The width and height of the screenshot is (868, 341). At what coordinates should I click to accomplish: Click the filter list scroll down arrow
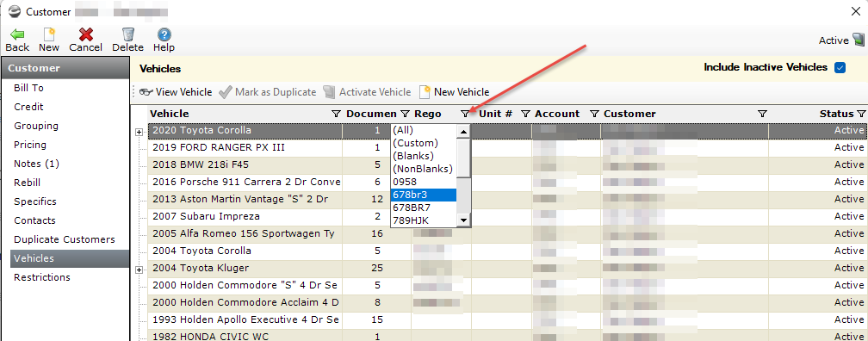click(464, 220)
